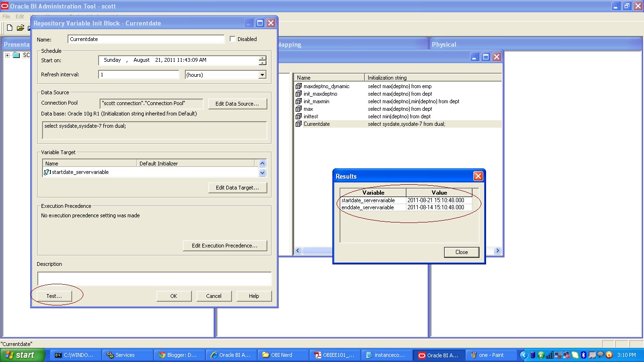The height and width of the screenshot is (362, 644).
Task: Click the startdate_servervariable icon under Variable Target
Action: 47,172
